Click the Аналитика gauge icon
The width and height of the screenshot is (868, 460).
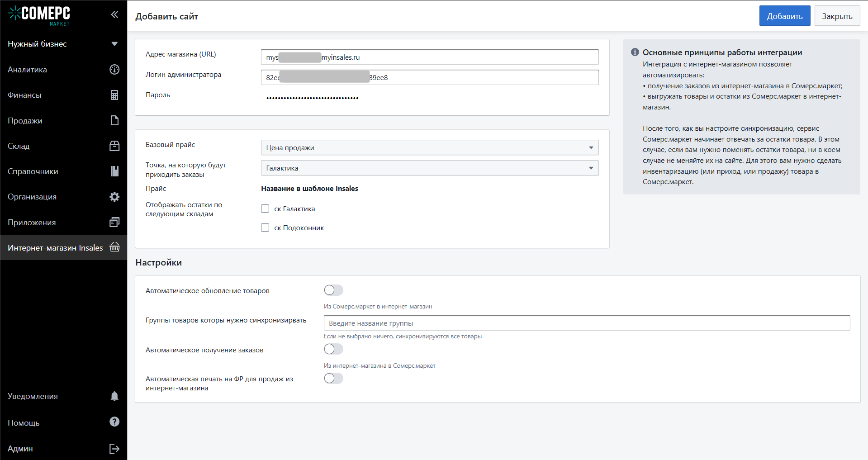114,69
